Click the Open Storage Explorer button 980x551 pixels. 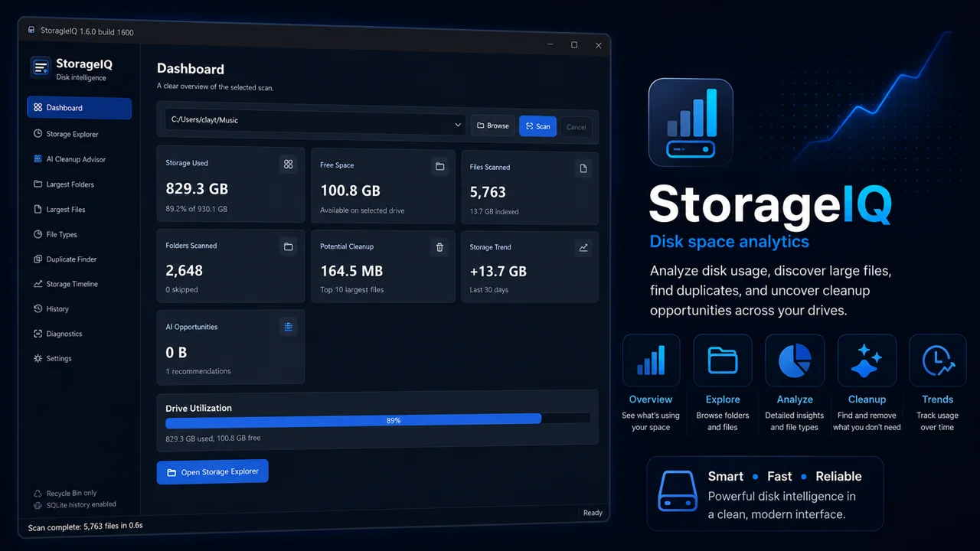tap(212, 472)
